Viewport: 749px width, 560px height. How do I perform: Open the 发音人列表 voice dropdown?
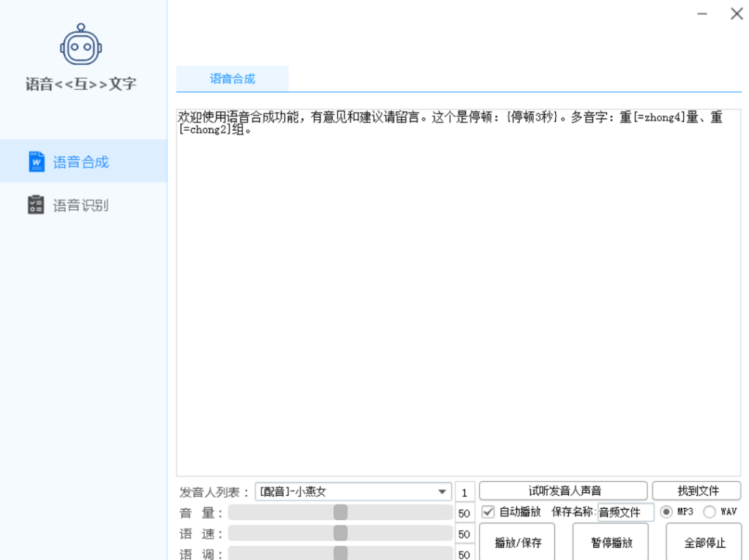coord(353,491)
